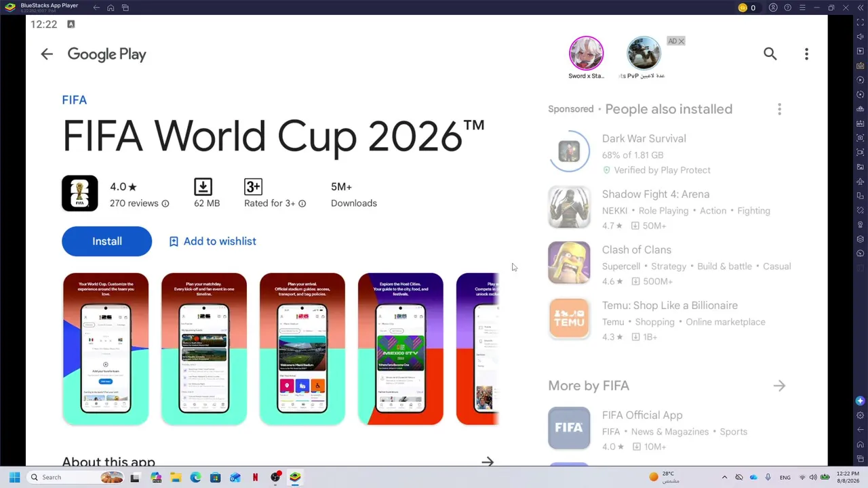Open the 'Plan your arrival' screenshot thumbnail
This screenshot has height=488, width=868.
point(302,349)
